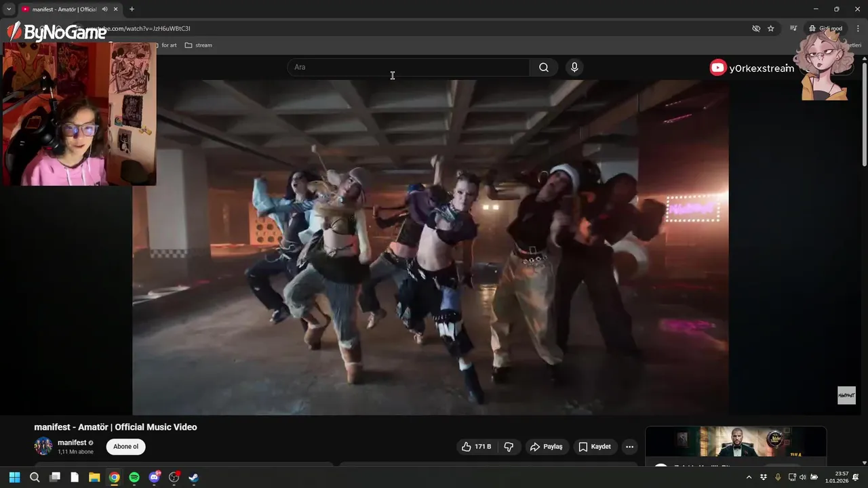Open Windows Start menu
The height and width of the screenshot is (488, 868).
[x=14, y=477]
